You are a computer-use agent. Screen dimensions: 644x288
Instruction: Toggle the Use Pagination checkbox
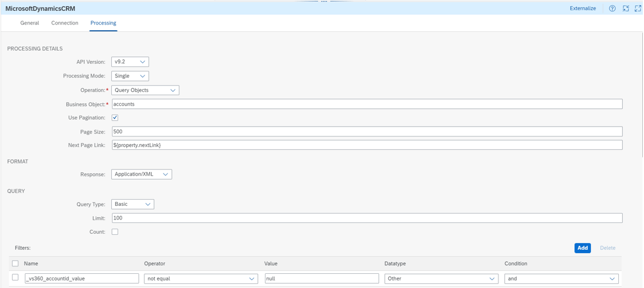click(x=115, y=117)
